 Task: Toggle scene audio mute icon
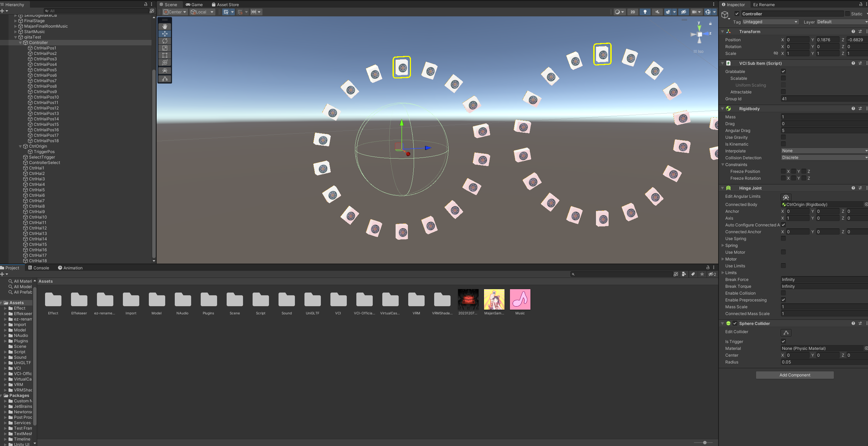tap(657, 12)
